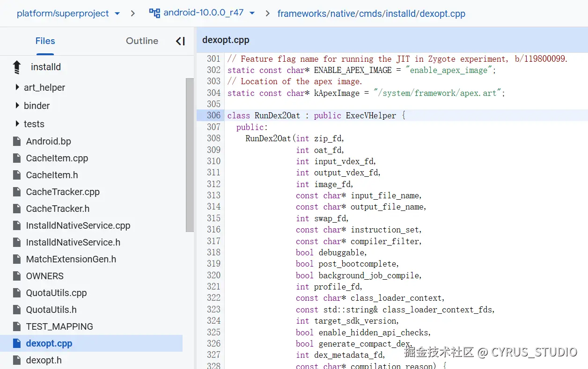Click the dexopt.h file icon
588x369 pixels.
coord(17,360)
